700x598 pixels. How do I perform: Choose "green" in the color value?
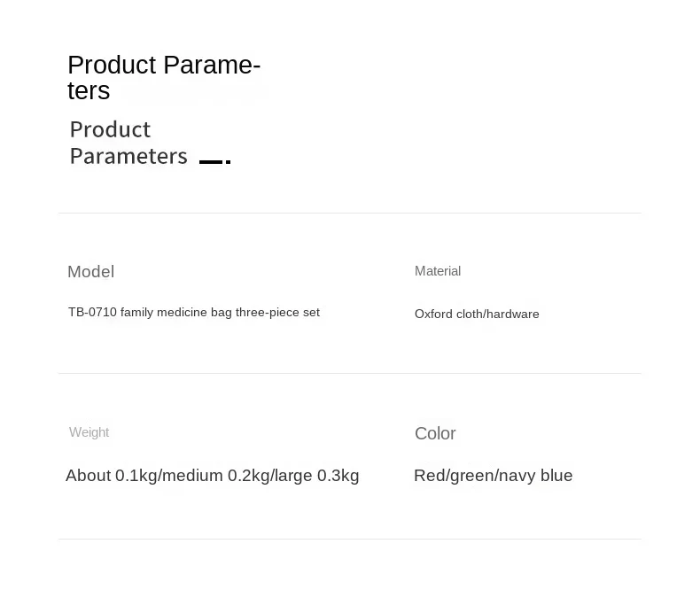point(471,476)
